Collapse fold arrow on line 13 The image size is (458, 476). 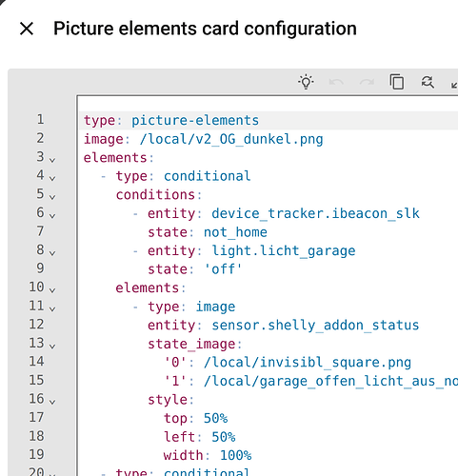[52, 347]
